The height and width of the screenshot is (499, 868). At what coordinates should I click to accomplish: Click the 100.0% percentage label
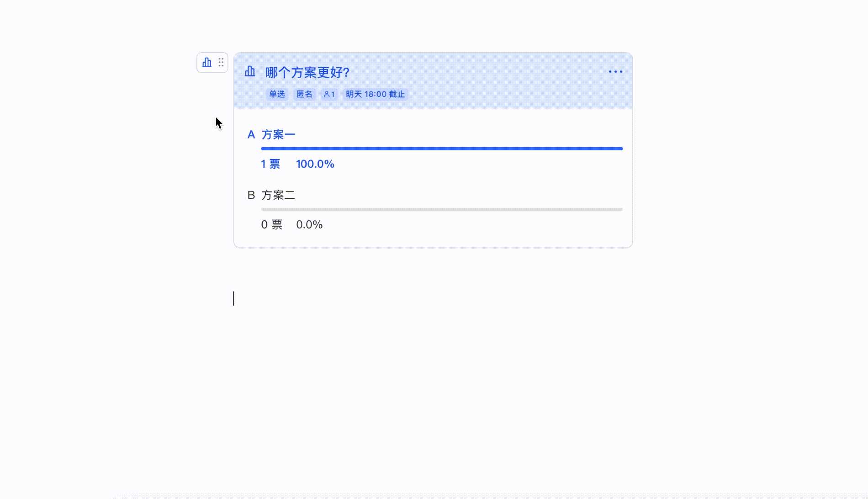[x=315, y=164]
